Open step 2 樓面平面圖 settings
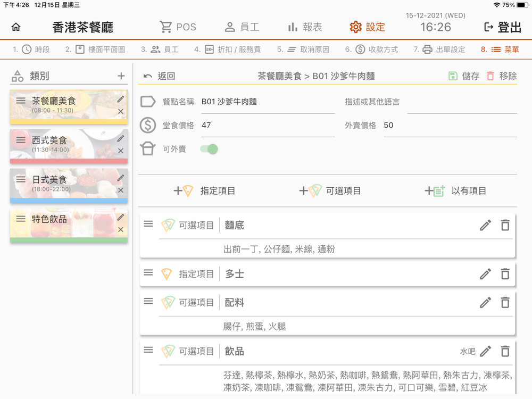 click(x=95, y=49)
